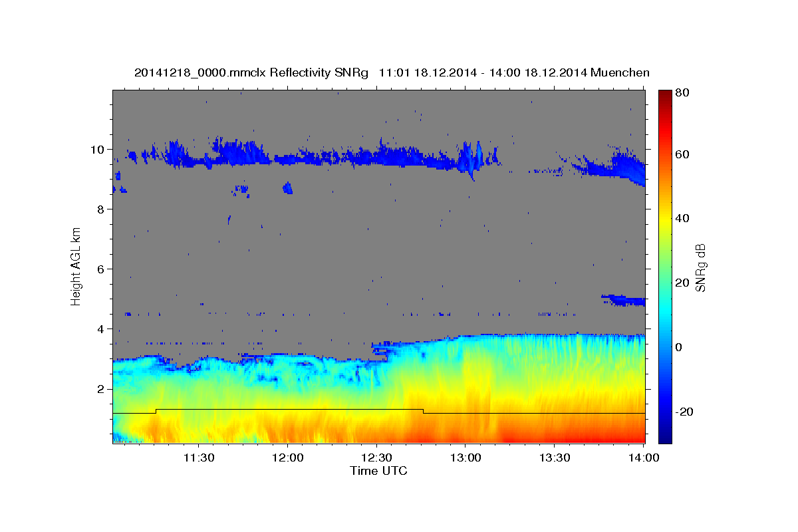The width and height of the screenshot is (798, 532).
Task: Click the 14:00 time tick label
Action: point(644,458)
